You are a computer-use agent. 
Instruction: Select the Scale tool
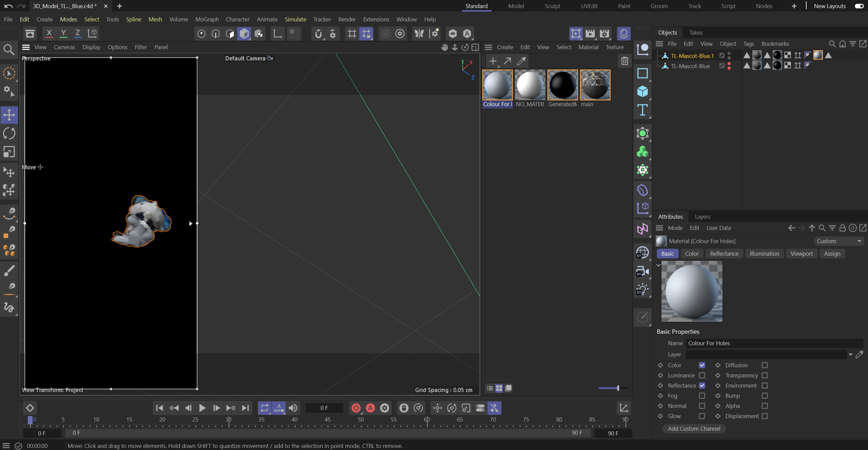pos(8,152)
